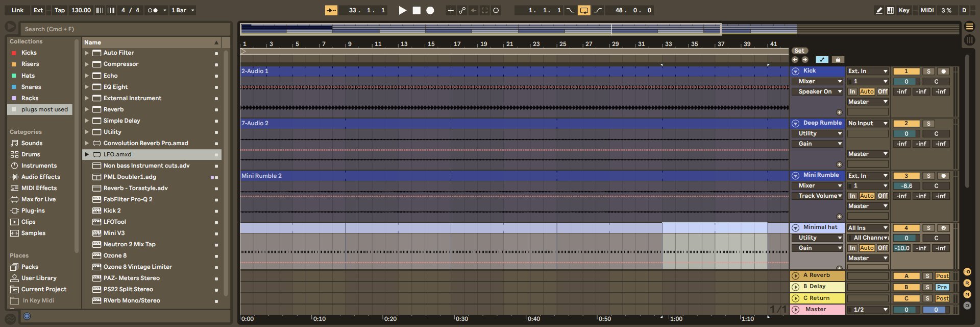Solo the Kick track

pyautogui.click(x=928, y=72)
